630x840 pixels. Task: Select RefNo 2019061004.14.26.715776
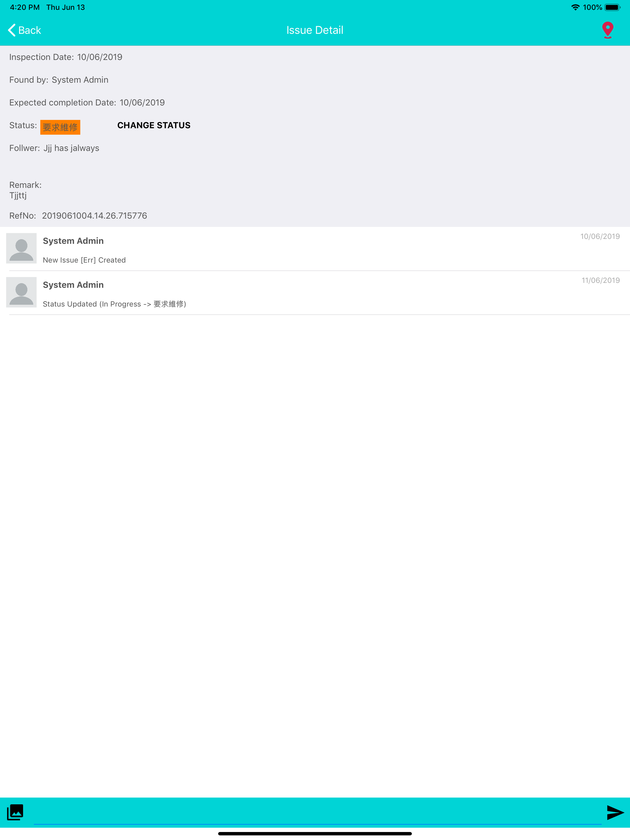94,216
